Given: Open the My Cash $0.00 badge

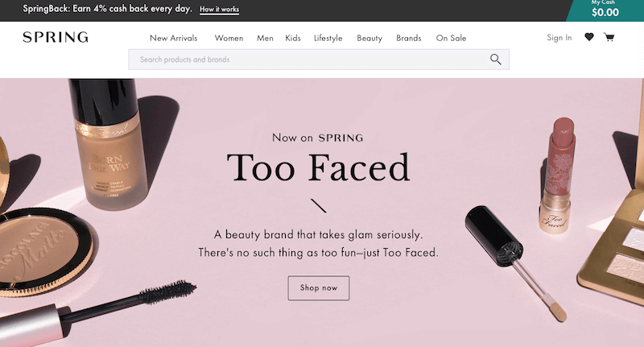Looking at the screenshot, I should 605,10.
